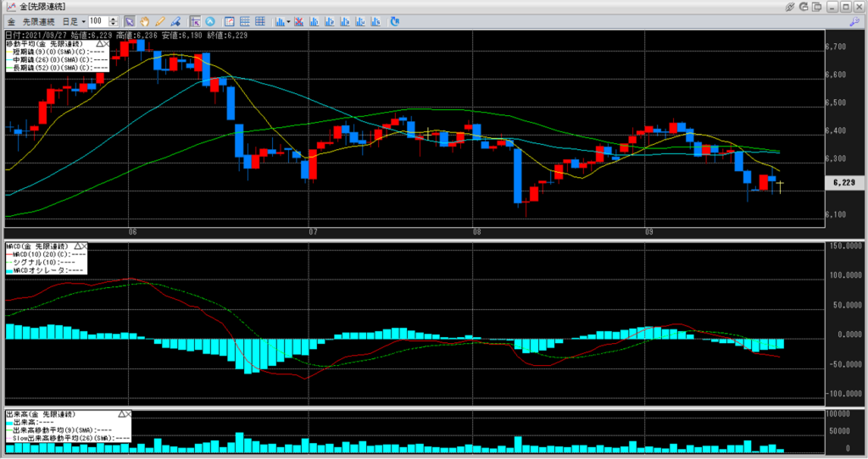
Task: Show the dotted list layout icon
Action: tap(245, 21)
